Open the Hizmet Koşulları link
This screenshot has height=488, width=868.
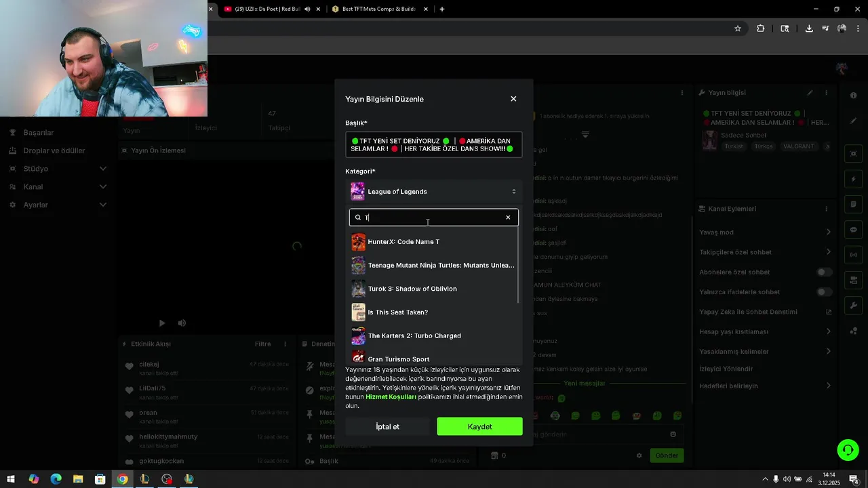(391, 397)
